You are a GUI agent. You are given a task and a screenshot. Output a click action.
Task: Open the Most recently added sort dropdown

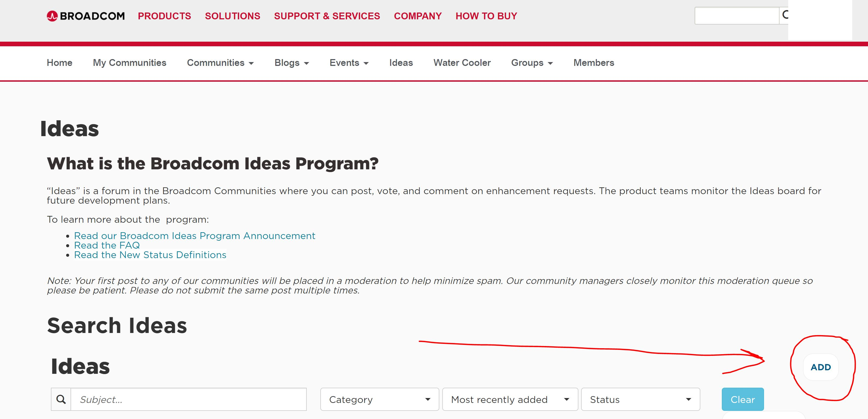510,399
